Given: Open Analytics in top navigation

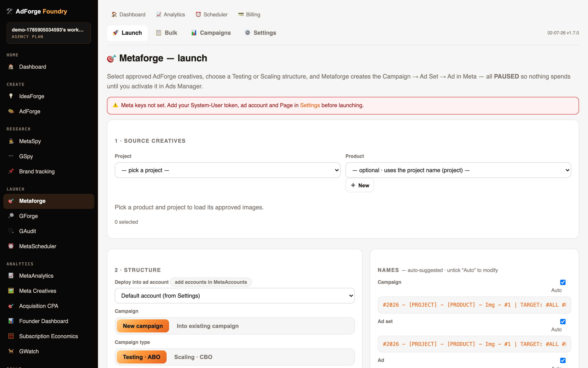Looking at the screenshot, I should (170, 15).
